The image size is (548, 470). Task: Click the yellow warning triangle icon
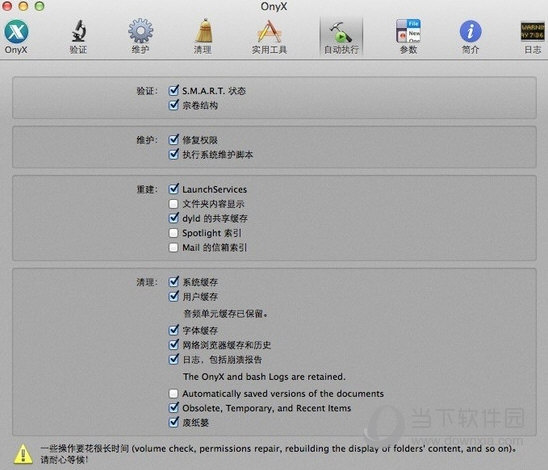[23, 454]
